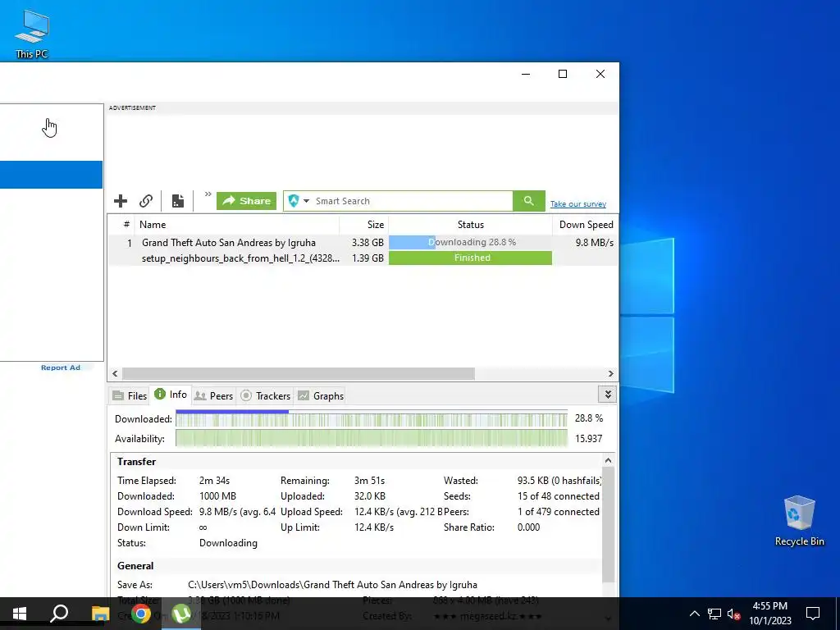Sort torrents by the Name column
Viewport: 840px width, 630px height.
click(x=237, y=225)
